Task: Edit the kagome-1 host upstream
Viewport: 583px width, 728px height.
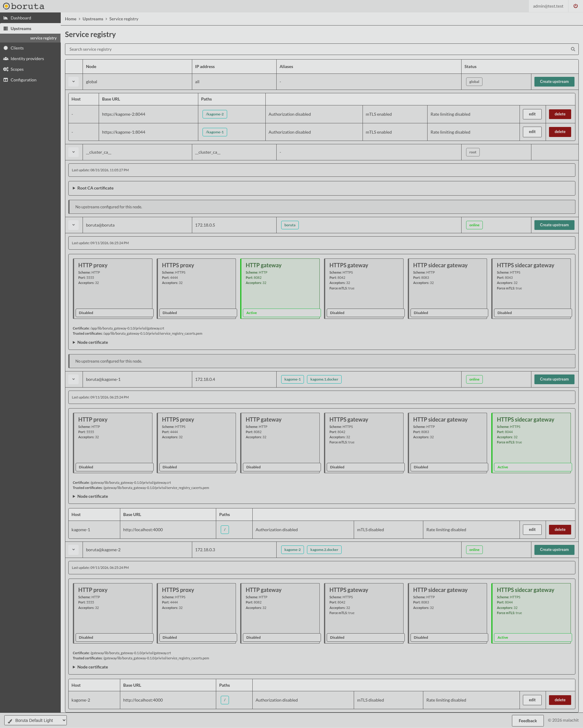Action: [532, 529]
